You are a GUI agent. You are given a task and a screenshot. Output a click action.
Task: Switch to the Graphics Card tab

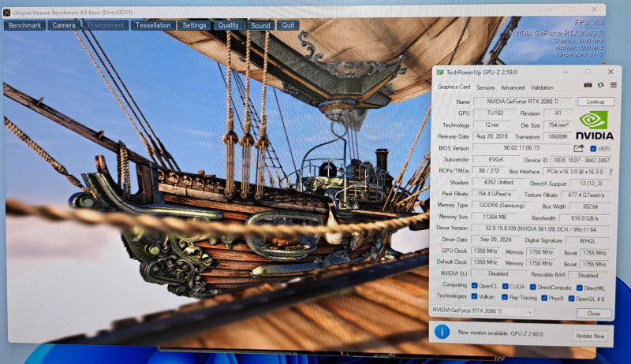point(454,87)
